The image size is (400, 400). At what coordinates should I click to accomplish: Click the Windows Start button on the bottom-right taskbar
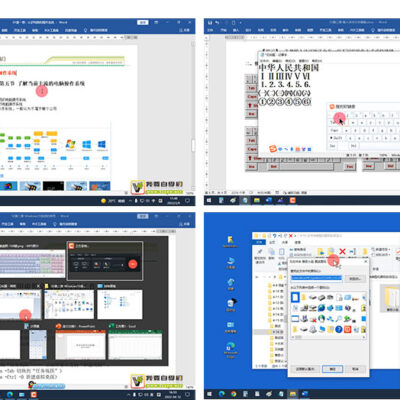click(x=209, y=394)
